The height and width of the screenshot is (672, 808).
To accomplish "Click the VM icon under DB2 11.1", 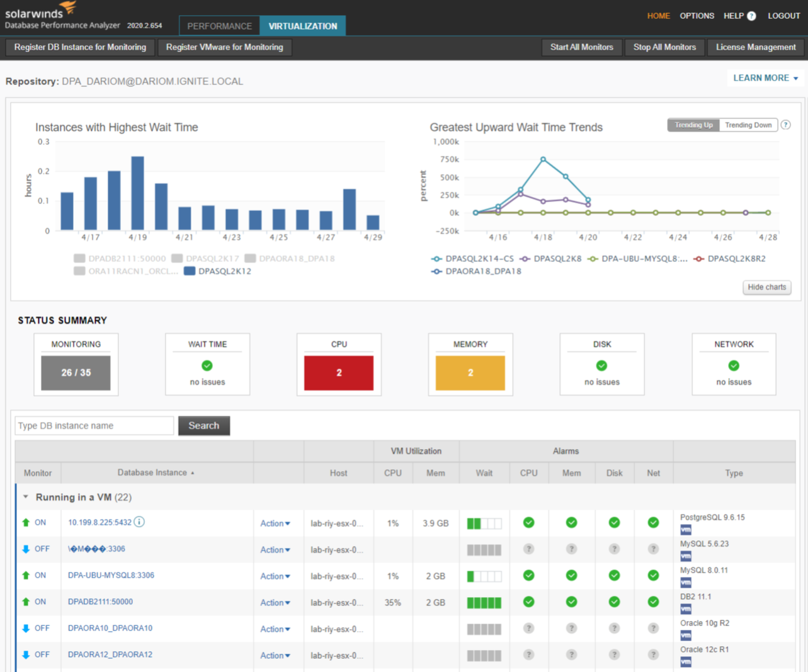I will tap(686, 609).
